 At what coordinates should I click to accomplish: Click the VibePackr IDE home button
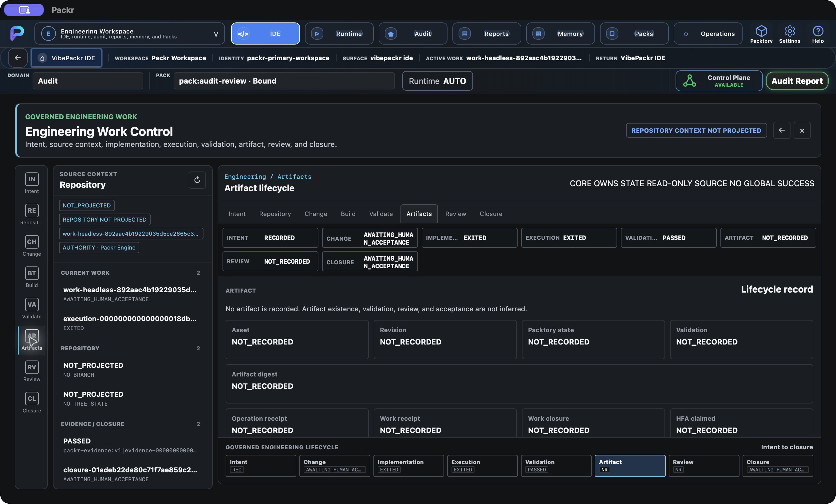(66, 58)
